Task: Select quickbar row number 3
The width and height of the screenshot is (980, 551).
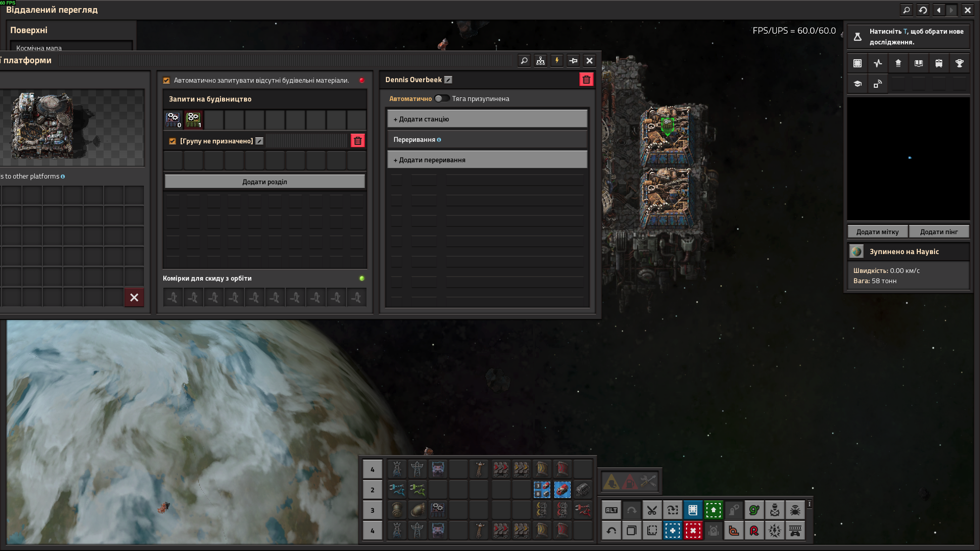Action: tap(372, 510)
